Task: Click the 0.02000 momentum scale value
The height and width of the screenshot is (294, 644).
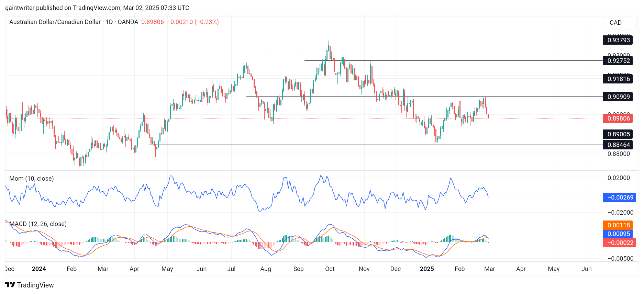Action: (x=619, y=178)
